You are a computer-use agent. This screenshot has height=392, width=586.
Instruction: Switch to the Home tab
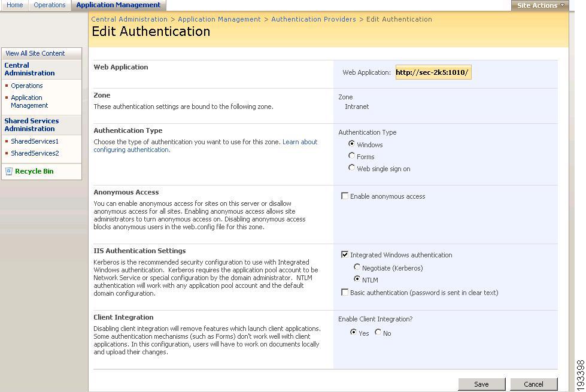coord(14,5)
